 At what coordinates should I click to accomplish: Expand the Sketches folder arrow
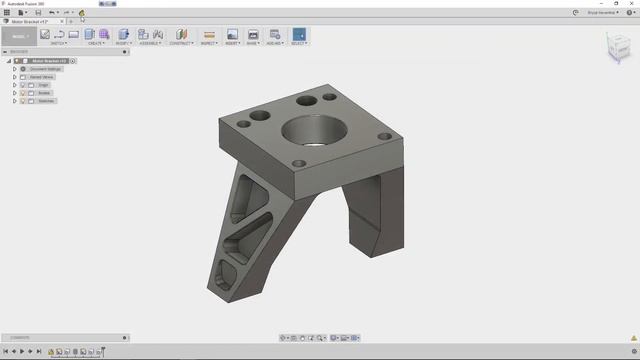tap(15, 101)
